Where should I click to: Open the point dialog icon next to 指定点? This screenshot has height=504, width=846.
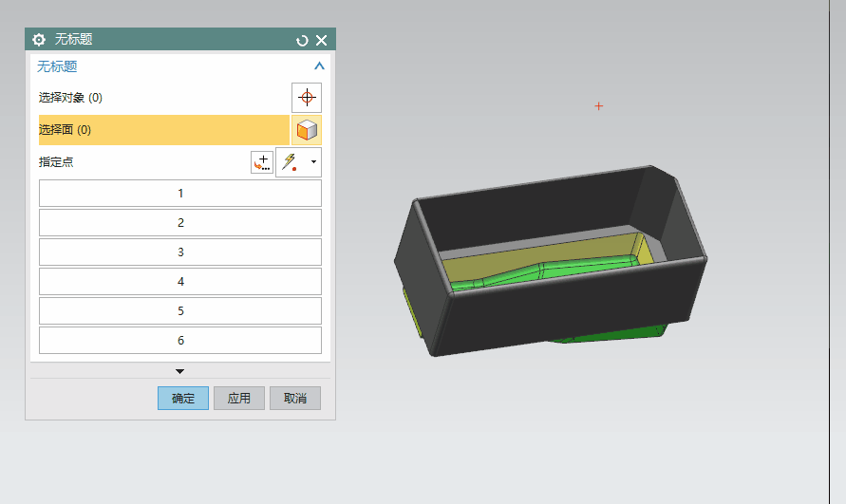pos(262,162)
